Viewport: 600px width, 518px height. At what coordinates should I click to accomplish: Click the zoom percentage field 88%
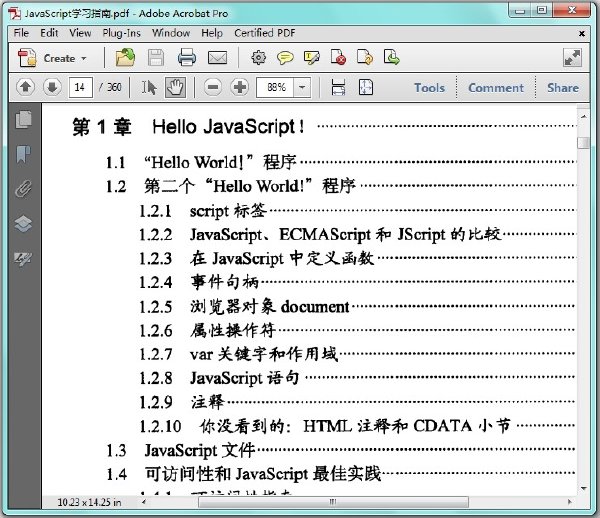[276, 87]
